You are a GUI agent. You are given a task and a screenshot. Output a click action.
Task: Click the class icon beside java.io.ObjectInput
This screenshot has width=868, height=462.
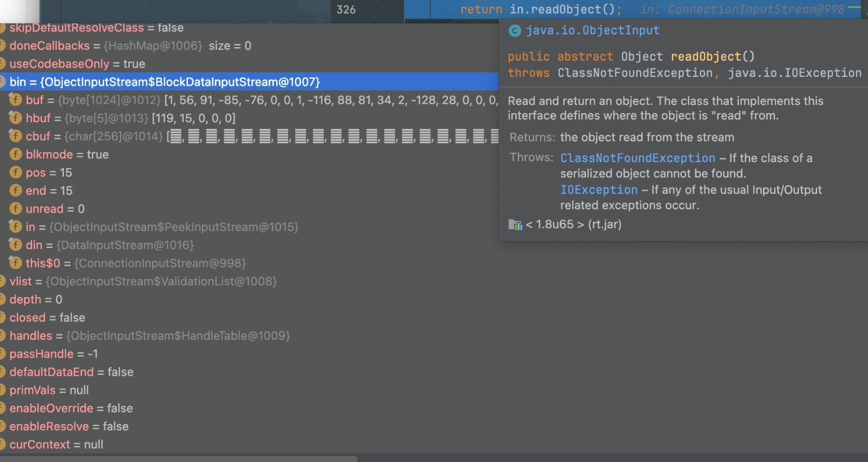(514, 31)
